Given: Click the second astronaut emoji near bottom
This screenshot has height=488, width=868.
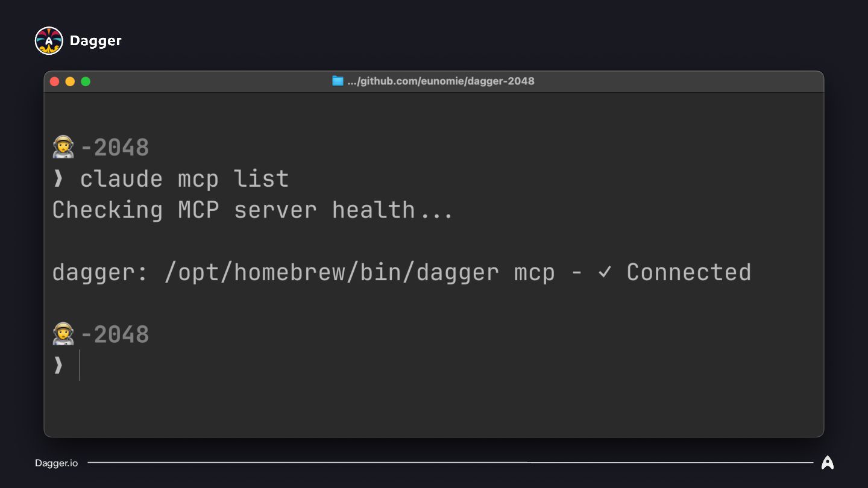Looking at the screenshot, I should 63,334.
